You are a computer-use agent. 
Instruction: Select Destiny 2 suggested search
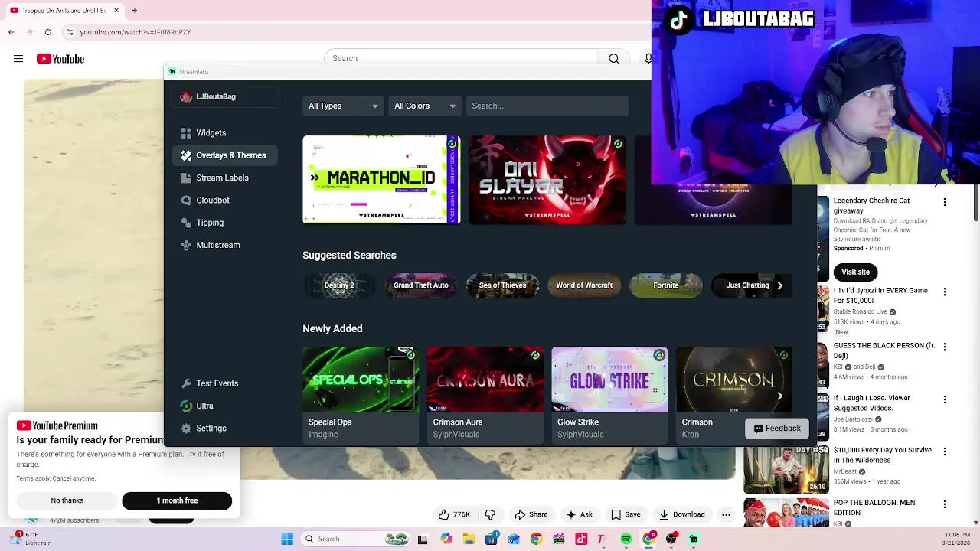coord(339,285)
